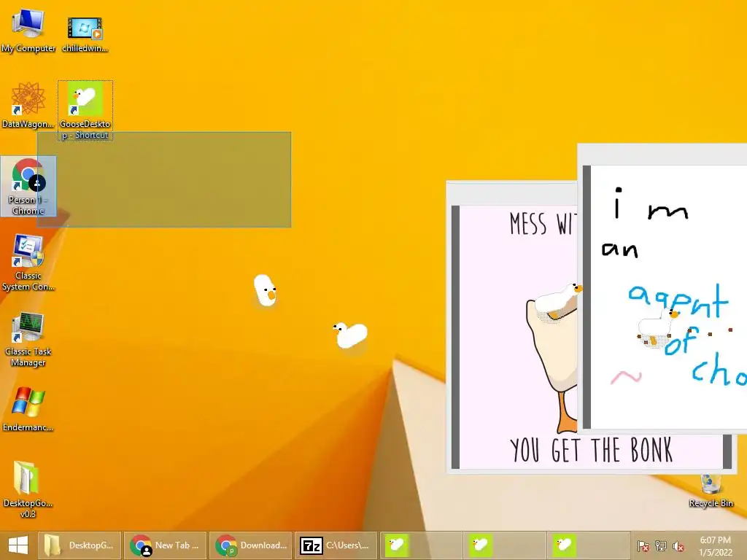This screenshot has height=560, width=747.
Task: Select the DesktopGo... v0.3 folder icon
Action: (28, 489)
